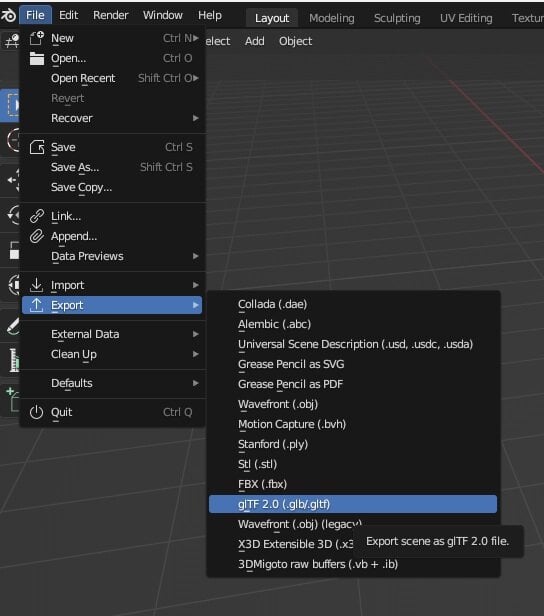Export Grease Pencil as PDF
Image resolution: width=544 pixels, height=616 pixels.
[353, 384]
